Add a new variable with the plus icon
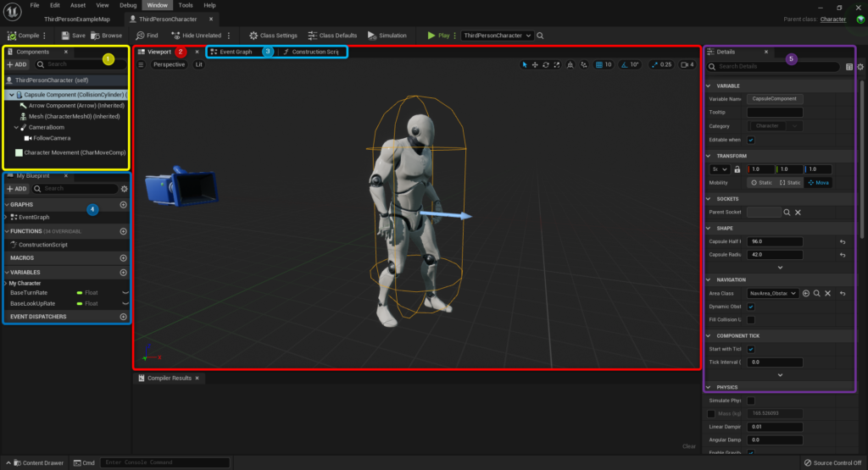 (124, 272)
